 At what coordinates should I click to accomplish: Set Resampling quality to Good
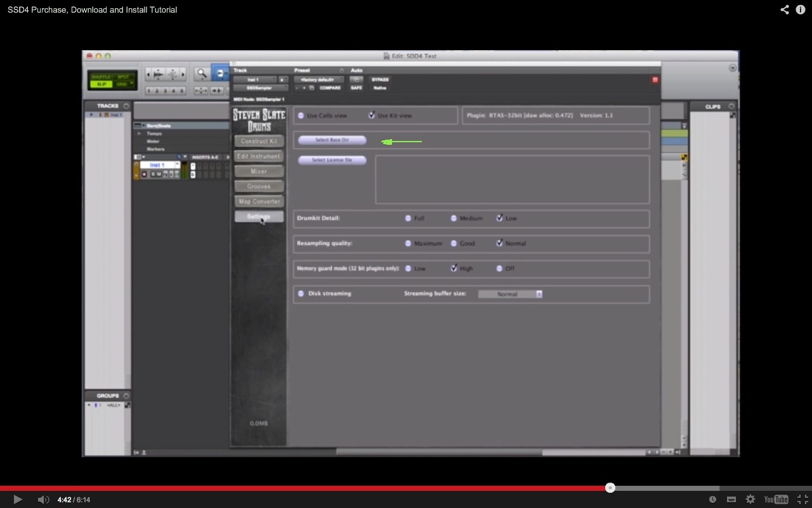454,243
